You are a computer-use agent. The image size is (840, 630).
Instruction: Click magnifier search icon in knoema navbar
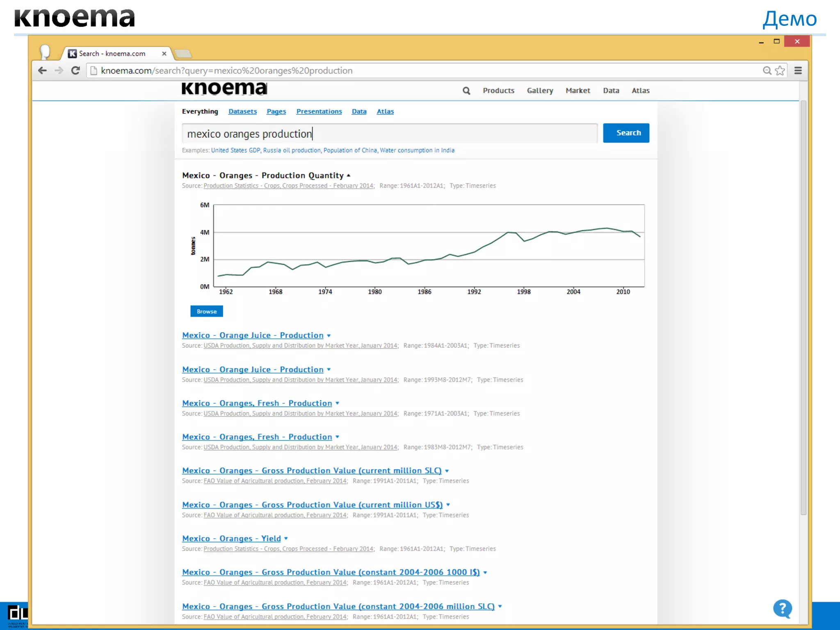466,91
